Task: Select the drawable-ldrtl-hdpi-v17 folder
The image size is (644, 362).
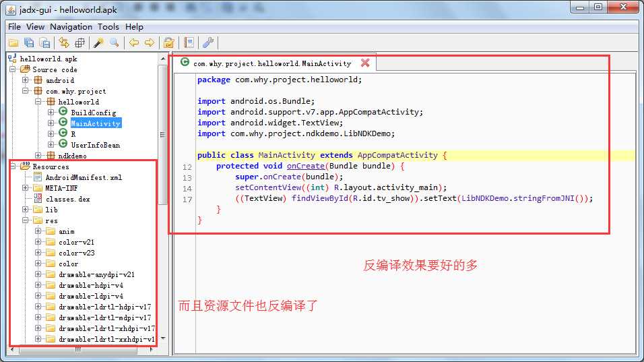Action: tap(104, 307)
